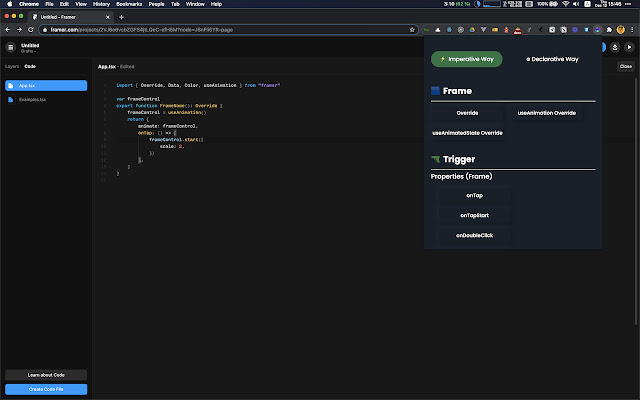
Task: Click the Vue devtools extension icon
Action: tap(483, 29)
